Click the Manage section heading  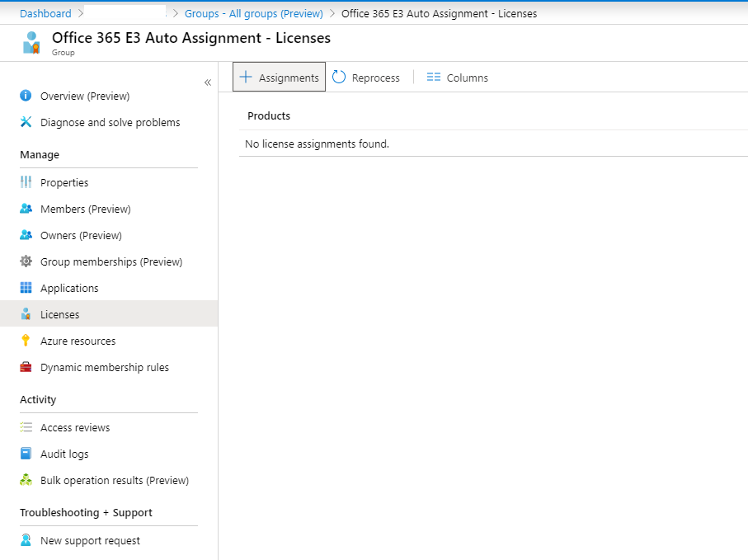[x=40, y=154]
